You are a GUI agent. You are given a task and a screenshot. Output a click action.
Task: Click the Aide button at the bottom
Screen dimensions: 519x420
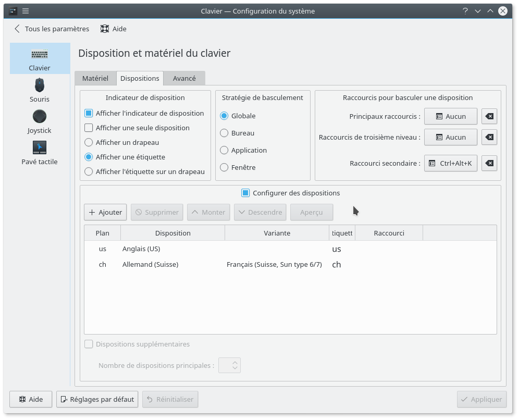(31, 400)
